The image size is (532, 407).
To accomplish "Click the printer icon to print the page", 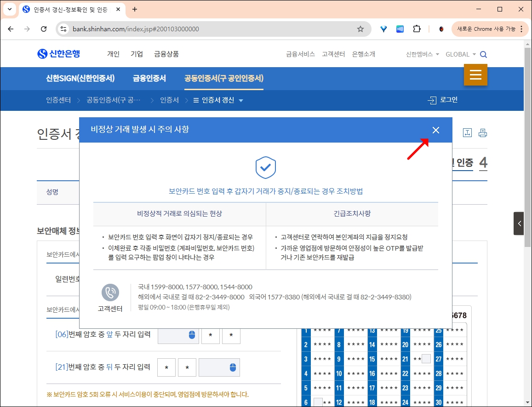I will point(482,132).
